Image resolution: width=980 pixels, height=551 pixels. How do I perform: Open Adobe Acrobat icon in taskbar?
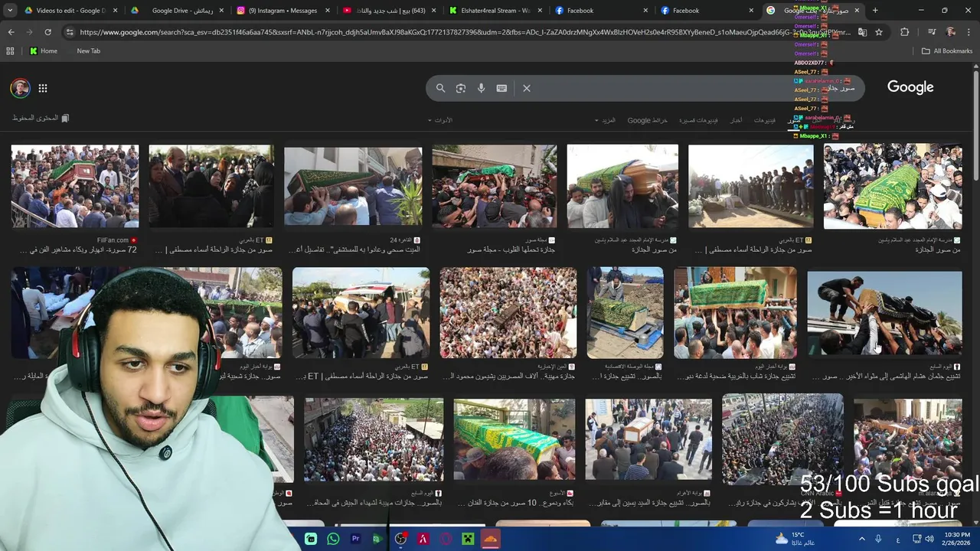click(423, 539)
